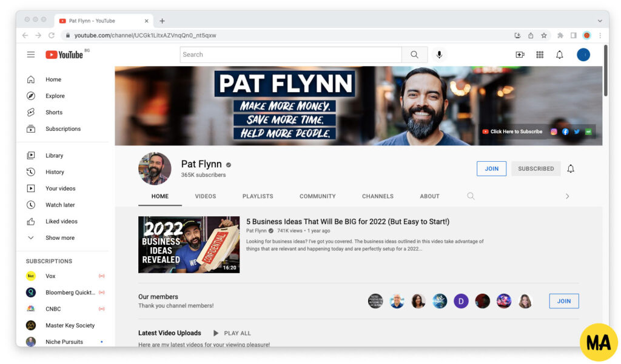Open the notifications bell in the header

tap(560, 55)
